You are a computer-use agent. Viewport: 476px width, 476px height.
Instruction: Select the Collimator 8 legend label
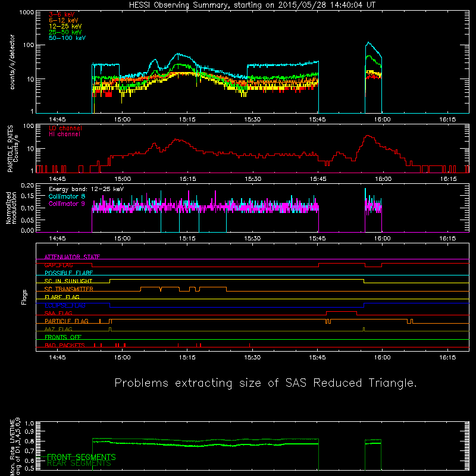tap(67, 196)
